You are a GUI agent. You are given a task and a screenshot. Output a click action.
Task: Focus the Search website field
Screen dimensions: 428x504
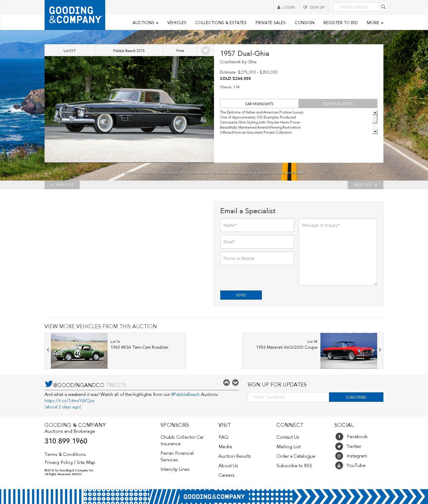point(356,7)
